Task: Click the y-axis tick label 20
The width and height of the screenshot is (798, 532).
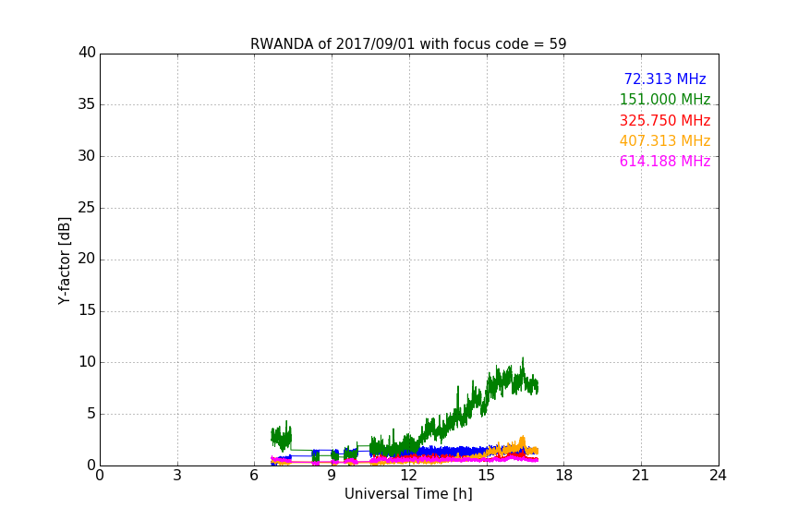Action: 87,259
